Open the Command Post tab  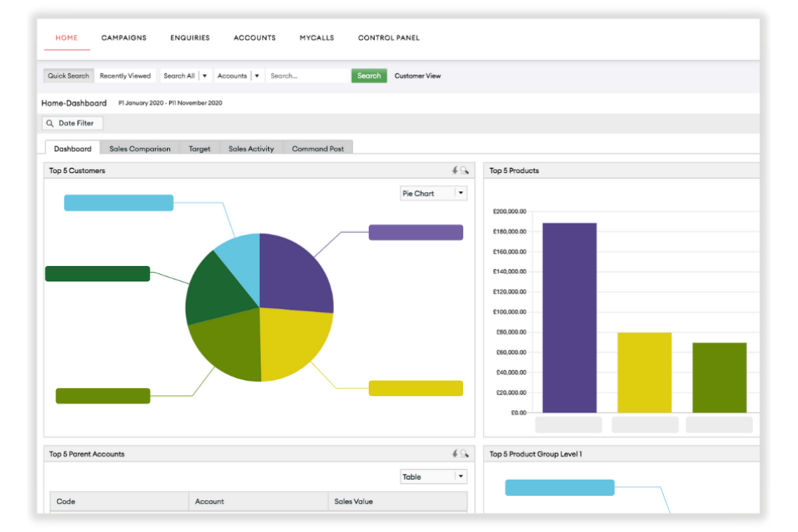318,149
